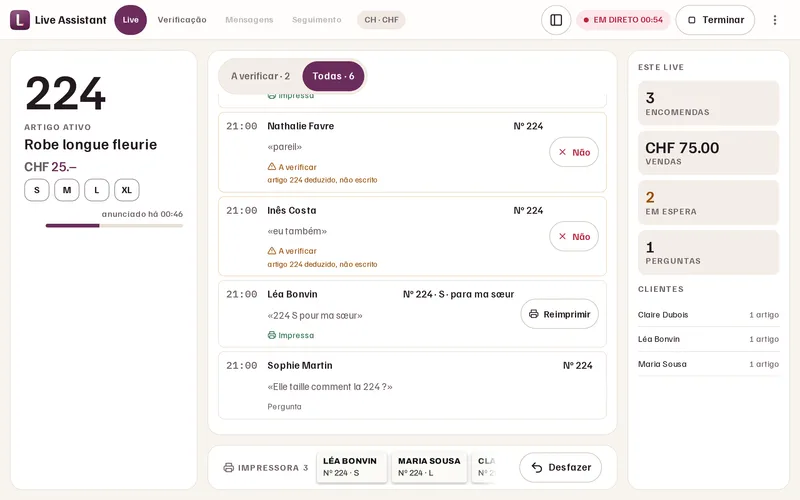
Task: Select client Claire Dubois
Action: pos(709,315)
